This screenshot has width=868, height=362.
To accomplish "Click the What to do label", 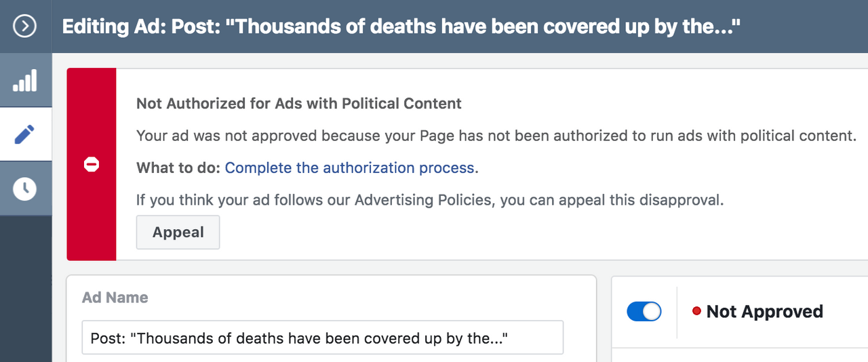I will click(x=178, y=167).
